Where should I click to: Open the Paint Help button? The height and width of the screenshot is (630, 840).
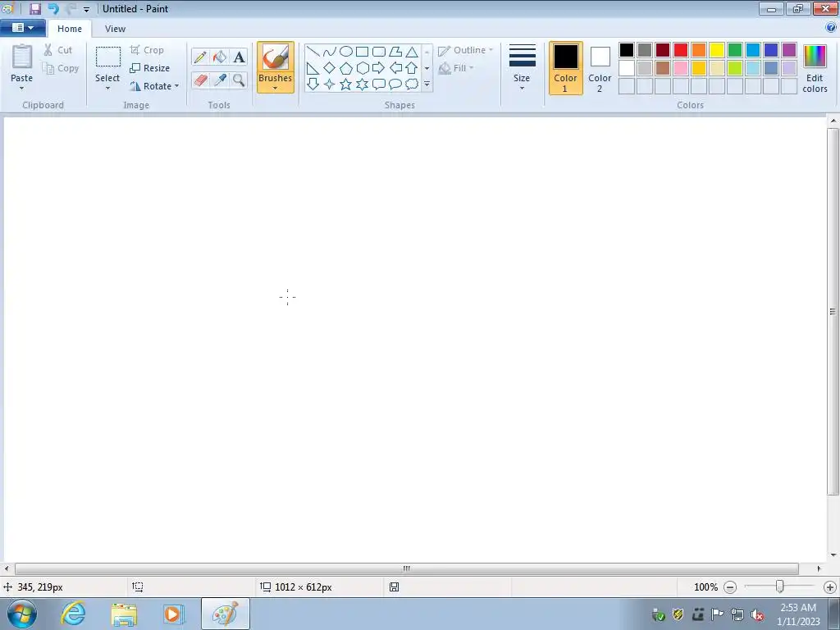[x=831, y=28]
